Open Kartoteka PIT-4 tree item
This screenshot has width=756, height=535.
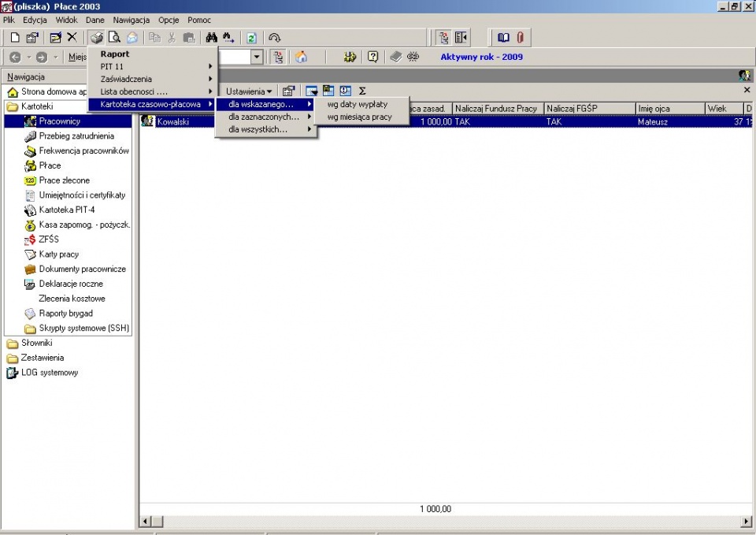click(x=59, y=210)
